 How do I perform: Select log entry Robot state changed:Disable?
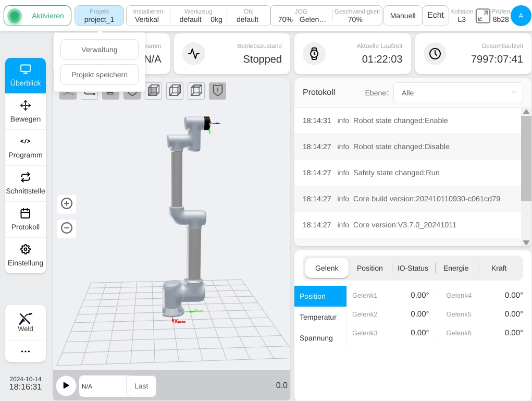click(x=407, y=147)
